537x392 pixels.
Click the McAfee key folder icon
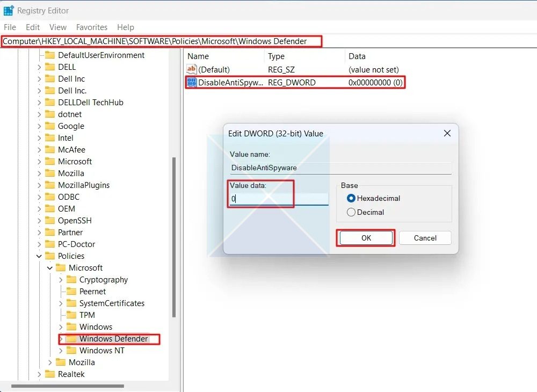coord(50,149)
